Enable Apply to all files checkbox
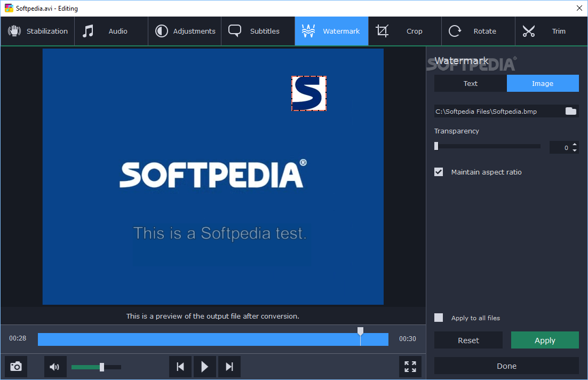The width and height of the screenshot is (588, 380). pyautogui.click(x=439, y=318)
